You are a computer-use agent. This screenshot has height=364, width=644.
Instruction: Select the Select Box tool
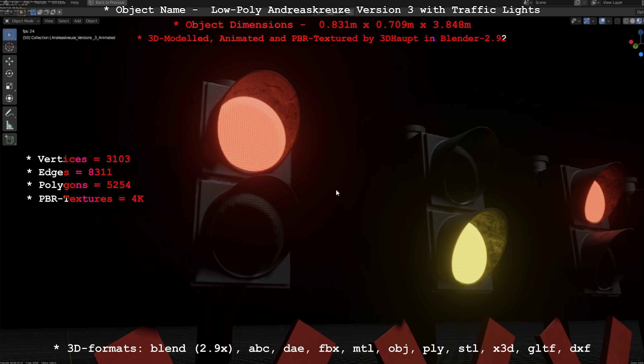9,35
